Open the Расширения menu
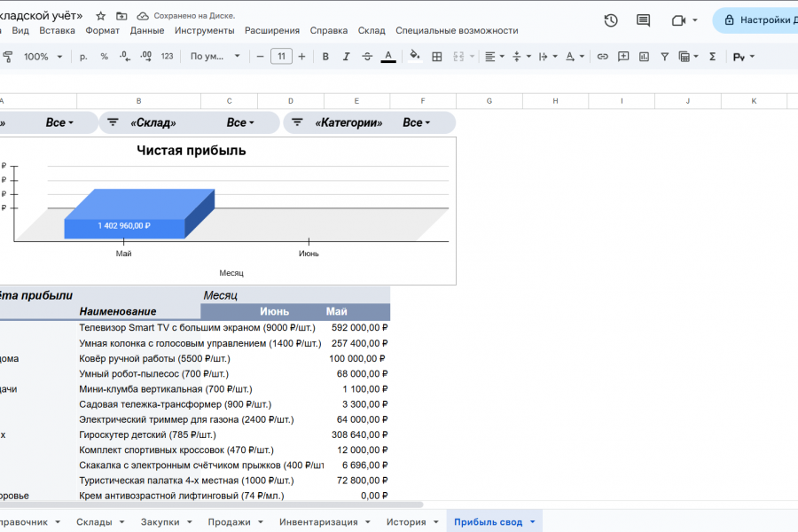This screenshot has width=798, height=532. pos(272,30)
